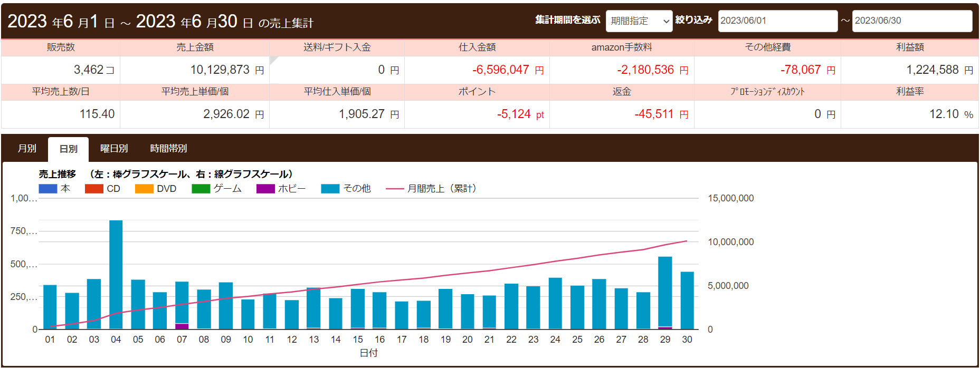Click the end date field 2023/06/30
This screenshot has height=368, width=980.
[x=911, y=21]
